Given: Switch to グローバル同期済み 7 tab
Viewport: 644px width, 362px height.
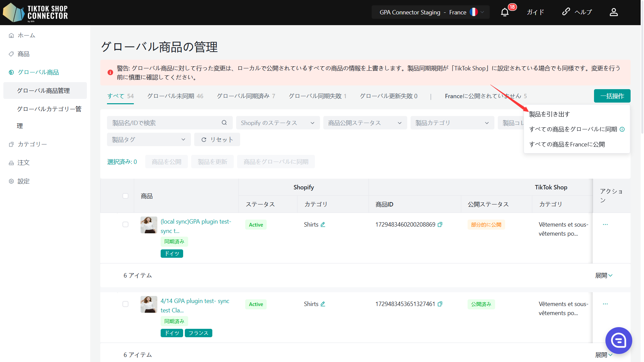Looking at the screenshot, I should tap(246, 96).
